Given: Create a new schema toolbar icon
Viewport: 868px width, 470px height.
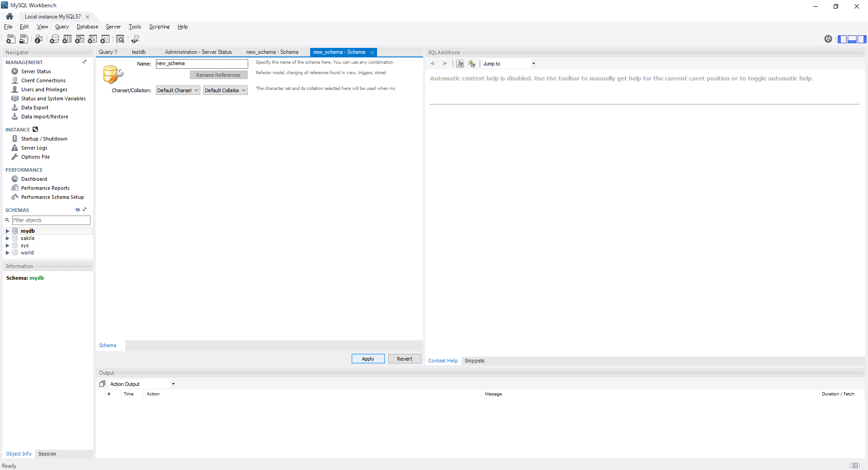Looking at the screenshot, I should (x=54, y=39).
